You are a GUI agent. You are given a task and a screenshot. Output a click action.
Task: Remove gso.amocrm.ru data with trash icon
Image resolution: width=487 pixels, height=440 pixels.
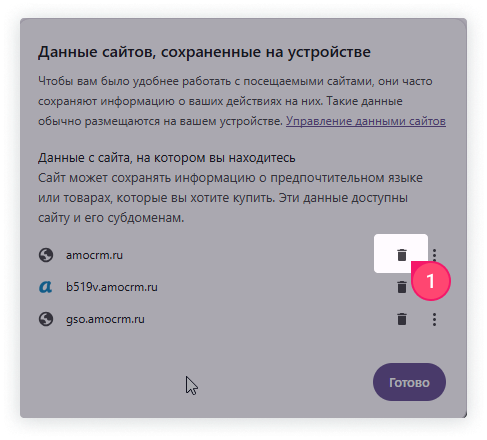402,319
